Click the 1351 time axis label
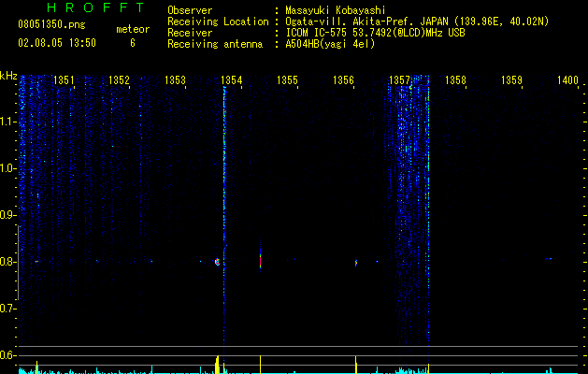 (64, 80)
